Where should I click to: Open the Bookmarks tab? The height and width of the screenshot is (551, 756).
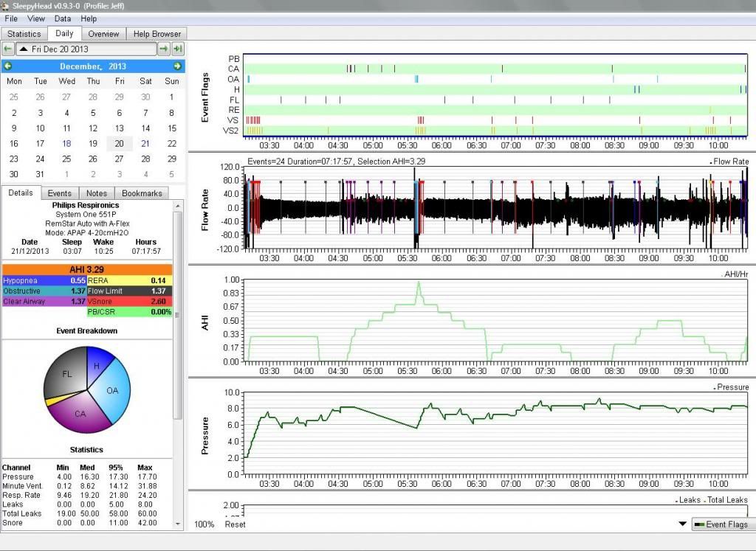[142, 193]
